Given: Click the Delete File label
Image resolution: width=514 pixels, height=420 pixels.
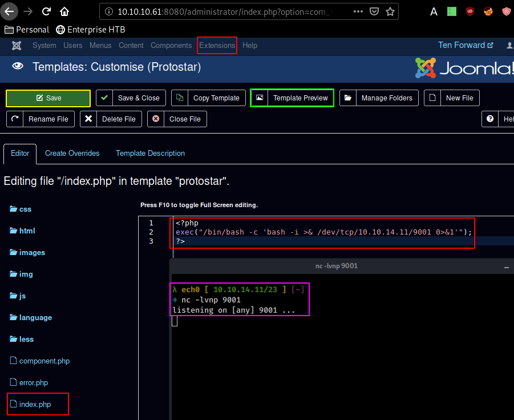Looking at the screenshot, I should click(x=119, y=119).
